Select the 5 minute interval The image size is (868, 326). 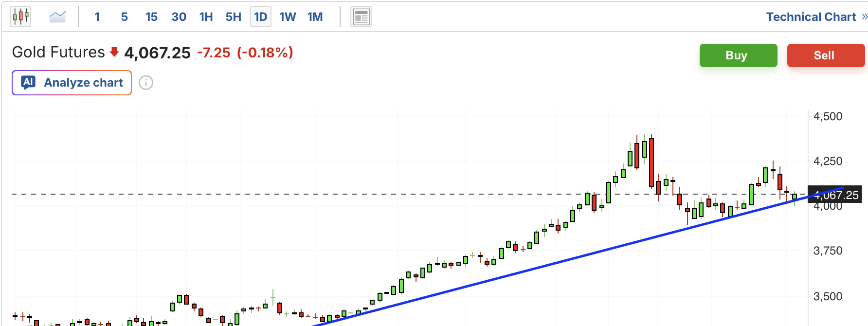125,17
